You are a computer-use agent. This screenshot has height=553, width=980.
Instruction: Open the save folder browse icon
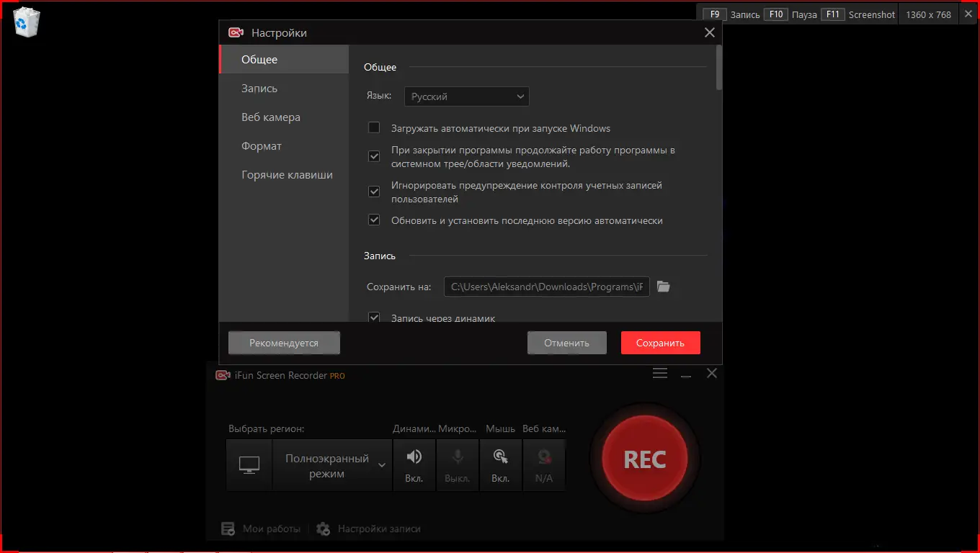point(663,286)
